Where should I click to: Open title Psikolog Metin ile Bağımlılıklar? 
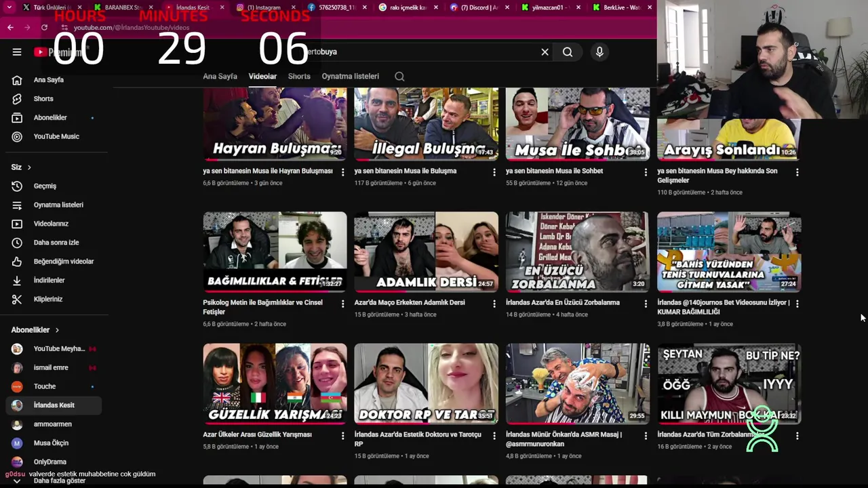263,307
